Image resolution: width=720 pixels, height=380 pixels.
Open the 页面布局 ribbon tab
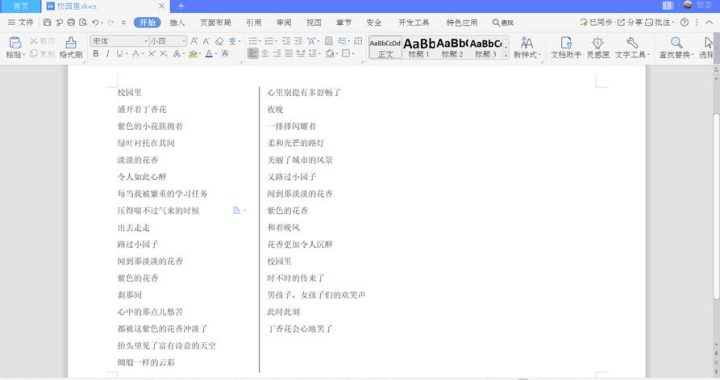pos(215,22)
